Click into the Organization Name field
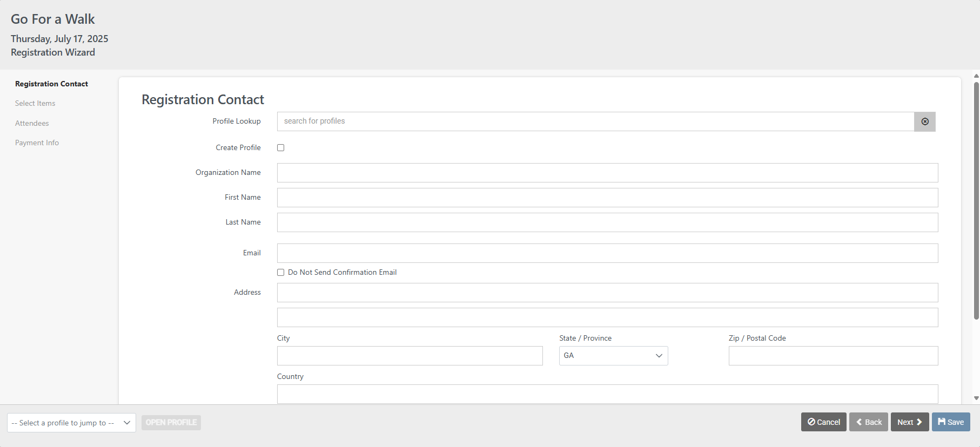 point(608,173)
